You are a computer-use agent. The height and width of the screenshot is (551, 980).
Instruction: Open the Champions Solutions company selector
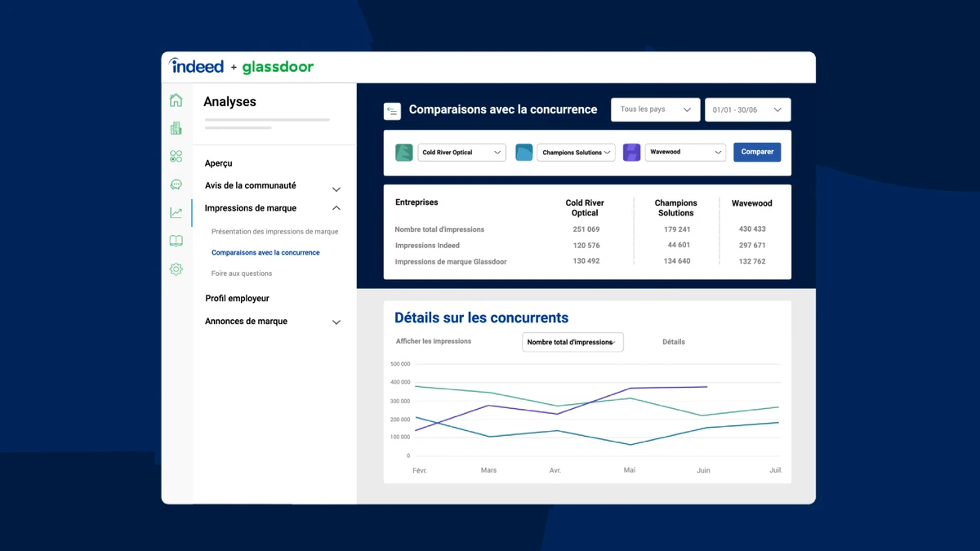[x=576, y=153]
